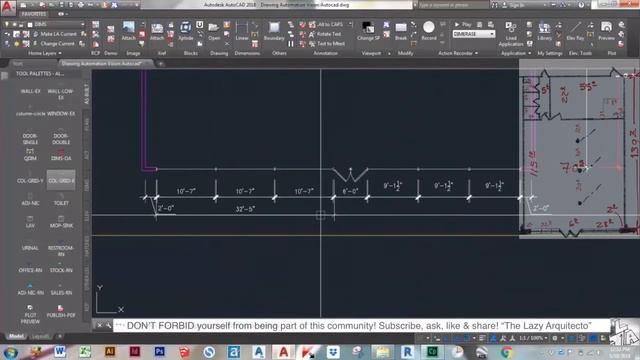Open the Library settings tool
Viewport: 640px width, 360px height.
click(544, 31)
